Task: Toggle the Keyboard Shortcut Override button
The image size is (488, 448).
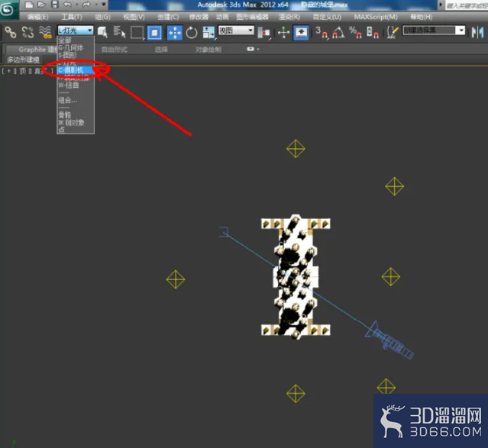Action: click(301, 33)
